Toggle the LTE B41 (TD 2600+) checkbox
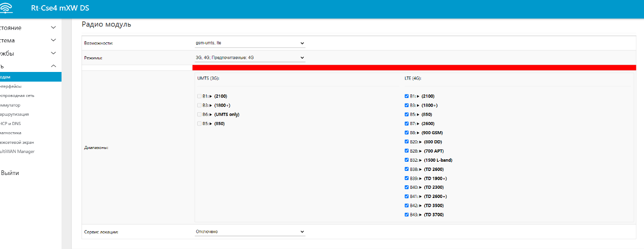The image size is (644, 249). coord(407,196)
